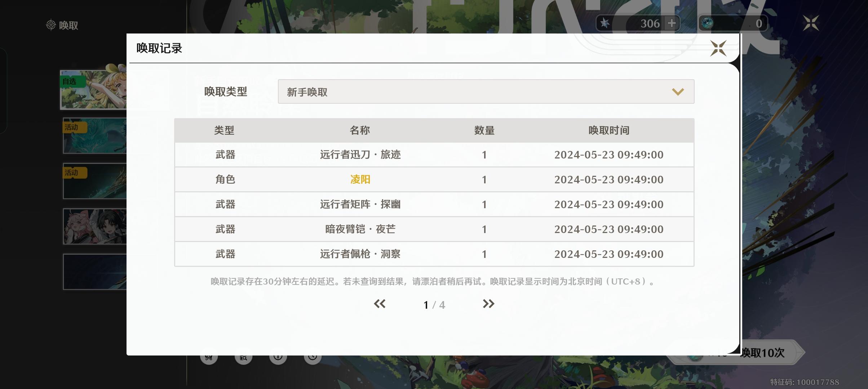Select the first 活动 dragon banner
Screen dimensions: 868x389
pos(94,136)
